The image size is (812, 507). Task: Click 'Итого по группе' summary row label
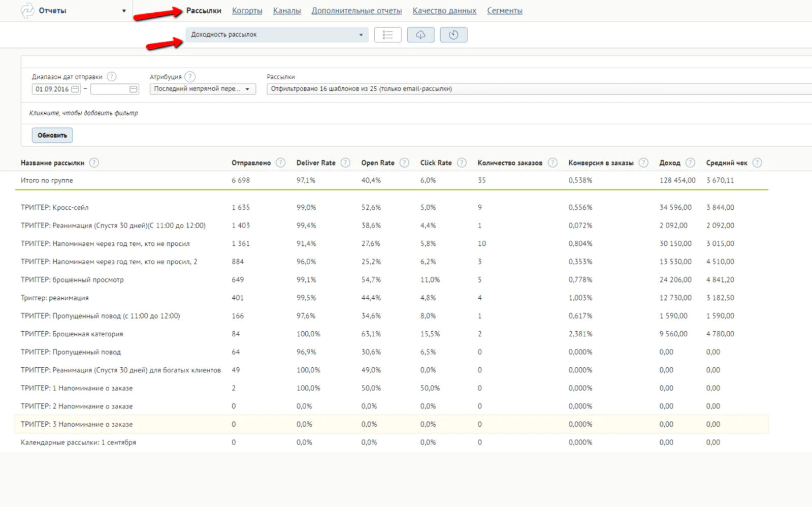[x=47, y=180]
